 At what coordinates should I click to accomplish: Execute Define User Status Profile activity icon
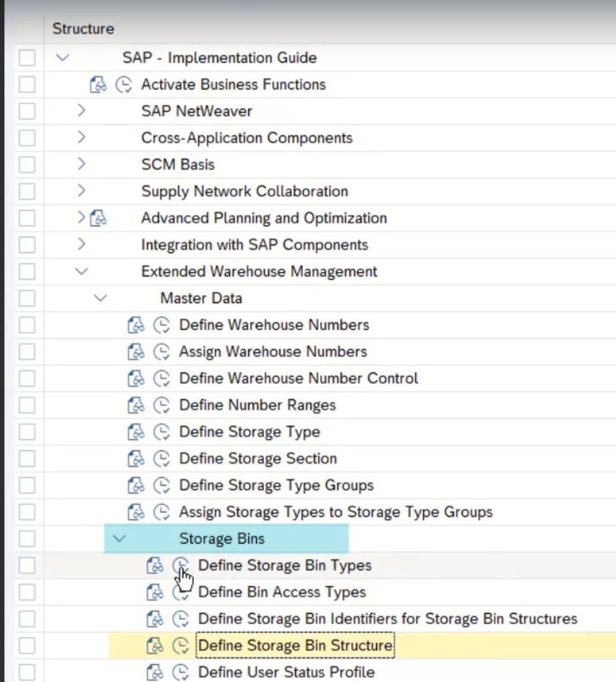(x=181, y=672)
